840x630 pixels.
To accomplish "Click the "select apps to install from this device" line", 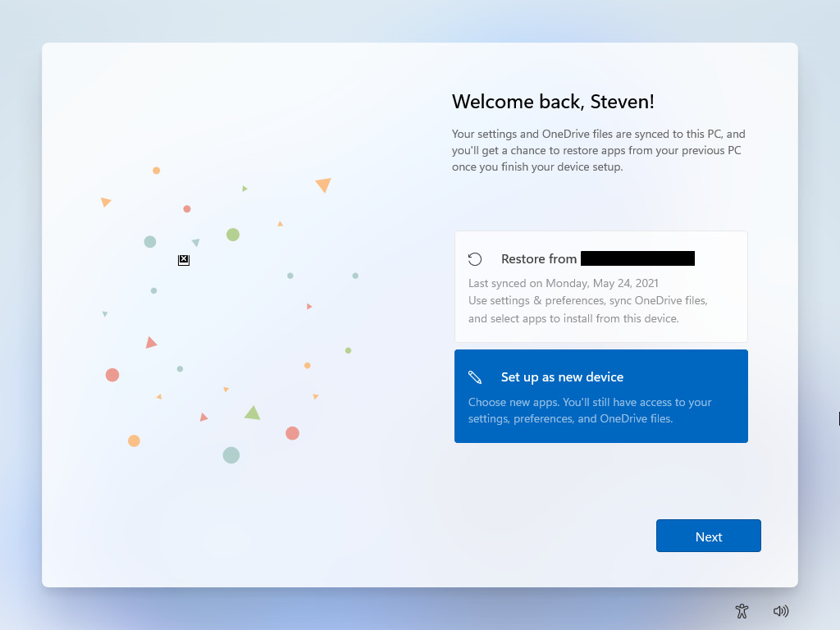I will point(573,318).
